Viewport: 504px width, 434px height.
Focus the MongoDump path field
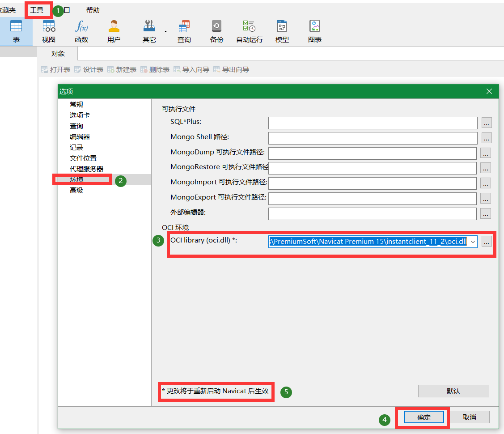(373, 153)
